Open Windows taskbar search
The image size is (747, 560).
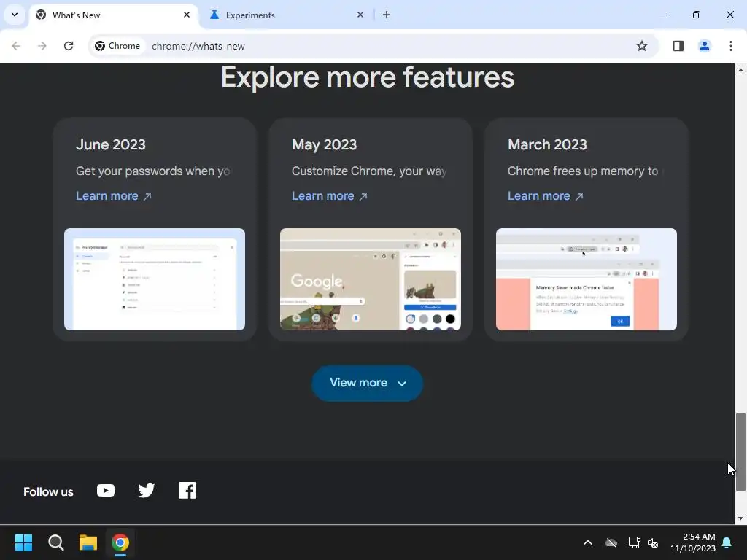[x=55, y=542]
